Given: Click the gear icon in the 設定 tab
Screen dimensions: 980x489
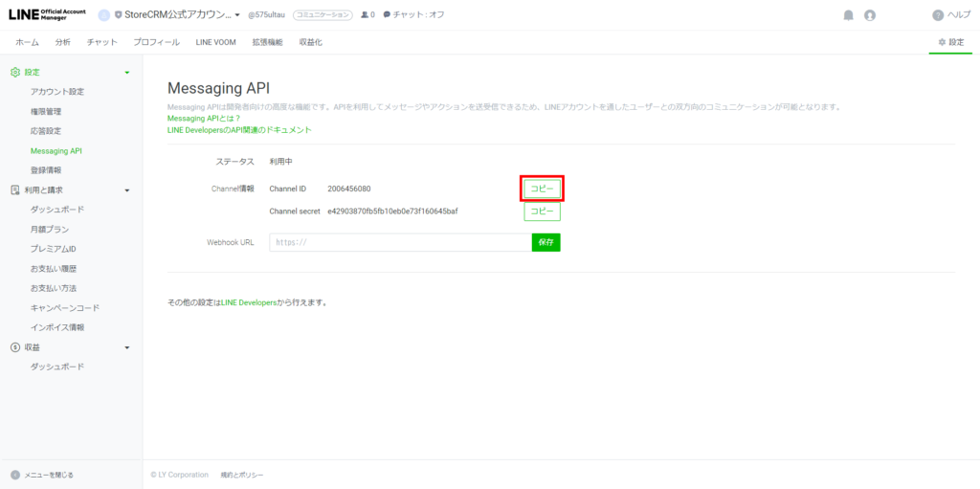Looking at the screenshot, I should coord(942,42).
